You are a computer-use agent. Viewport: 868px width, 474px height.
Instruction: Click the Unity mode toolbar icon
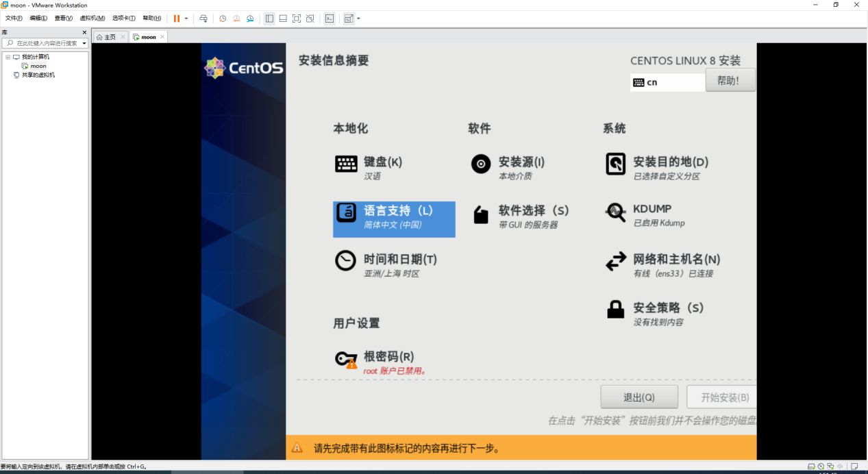[310, 18]
